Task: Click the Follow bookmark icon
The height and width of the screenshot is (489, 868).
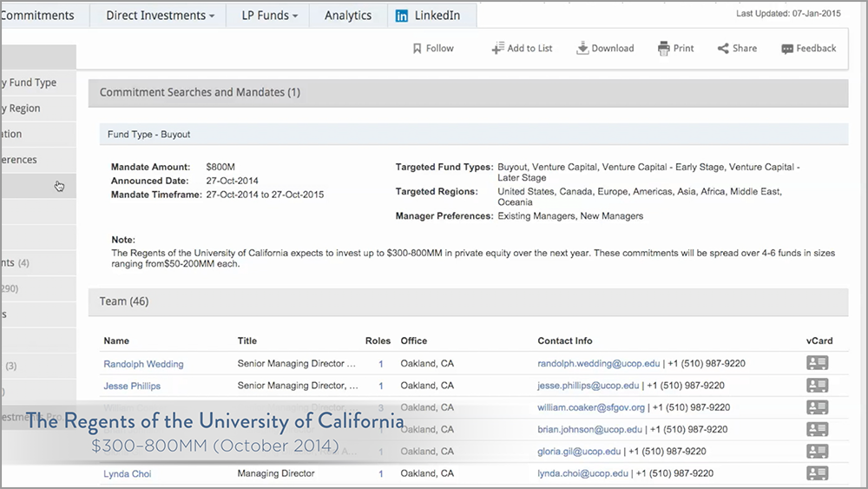Action: [417, 49]
